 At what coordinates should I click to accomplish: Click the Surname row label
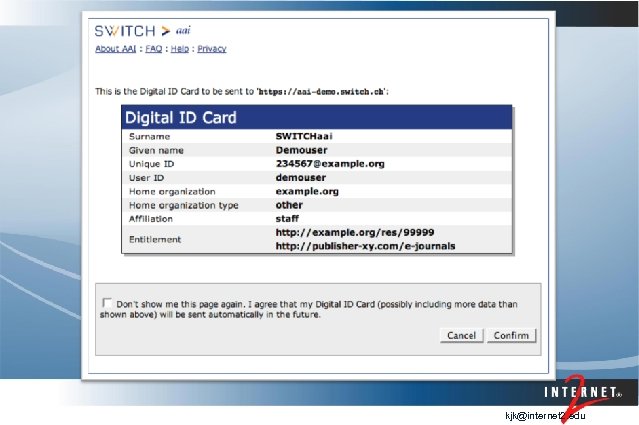(x=149, y=137)
